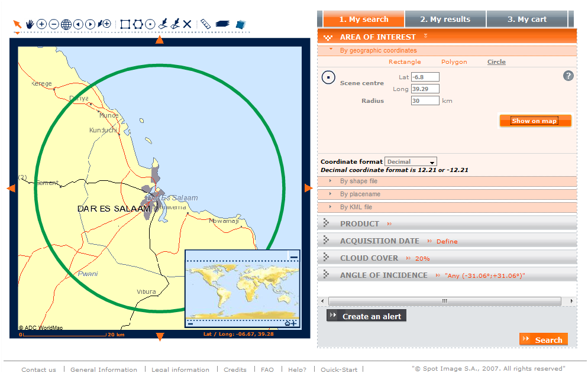This screenshot has width=588, height=373.
Task: Select the draw circle tool
Action: (x=150, y=24)
